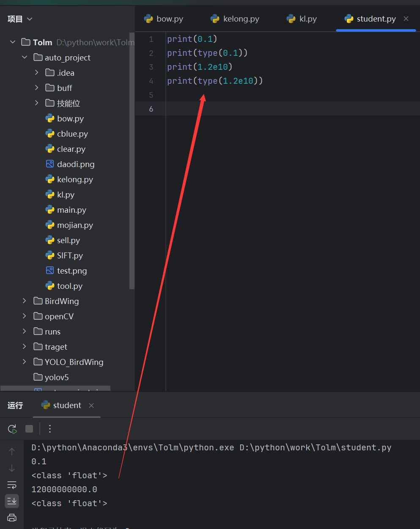Image resolution: width=420 pixels, height=529 pixels.
Task: Use the project tree vertical scrollbar
Action: coord(132,161)
